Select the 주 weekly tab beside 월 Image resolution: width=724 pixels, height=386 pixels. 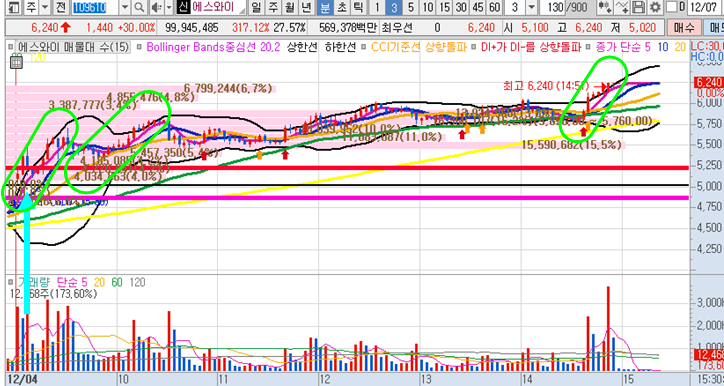pos(273,7)
